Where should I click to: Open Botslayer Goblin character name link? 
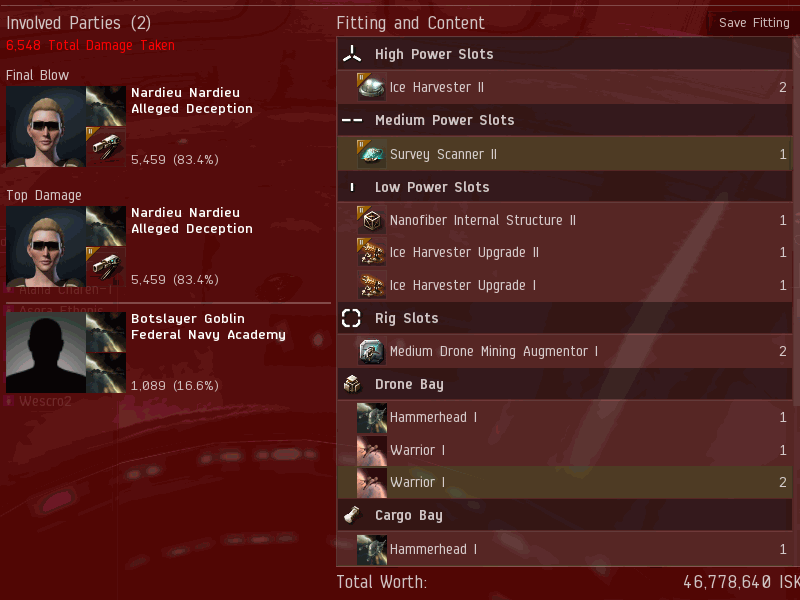pos(188,318)
